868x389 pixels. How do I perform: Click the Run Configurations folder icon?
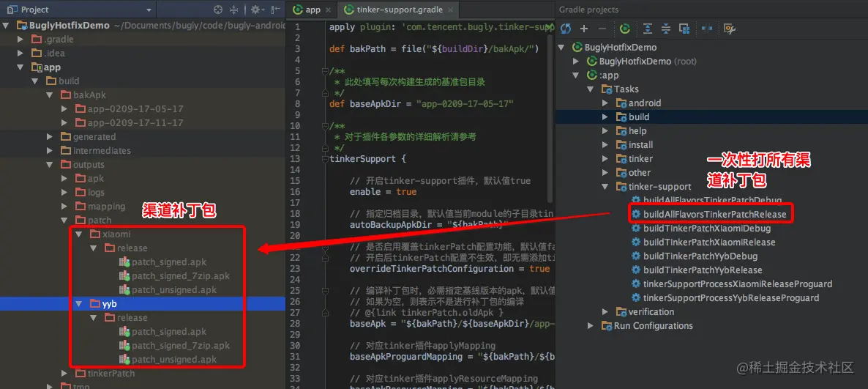(607, 326)
